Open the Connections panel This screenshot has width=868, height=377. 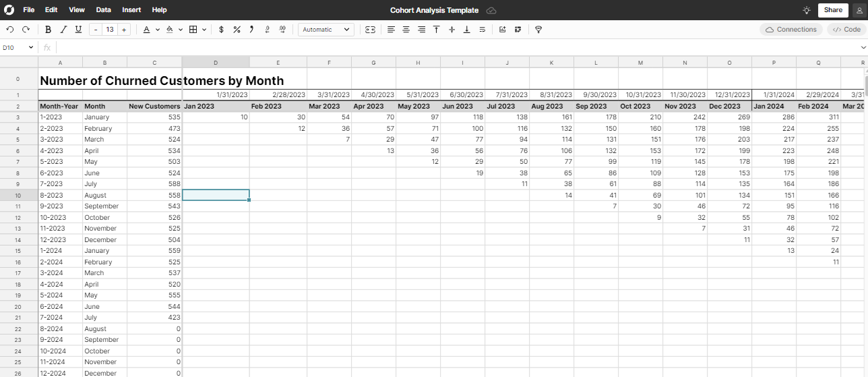pyautogui.click(x=791, y=30)
